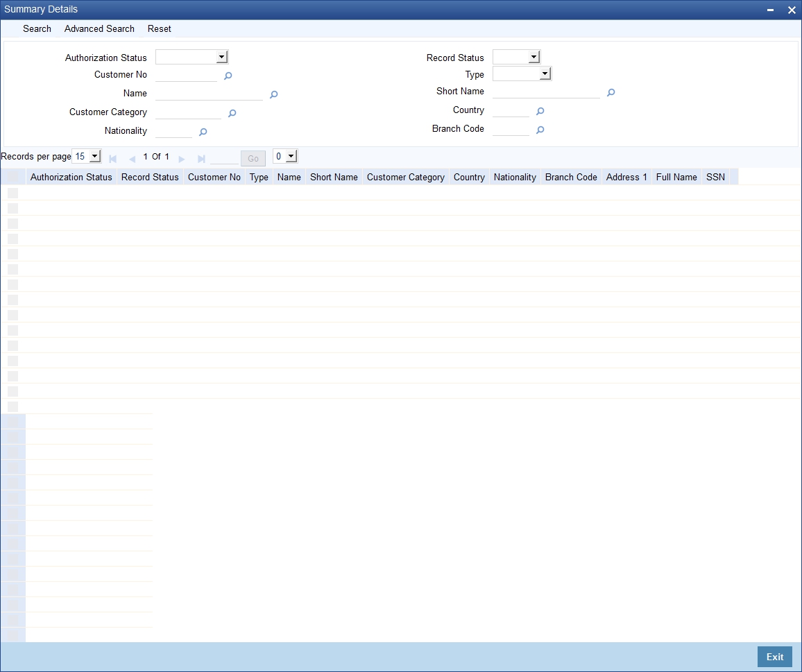Open dropdown showing 0 beside Go
Image resolution: width=802 pixels, height=672 pixels.
285,156
